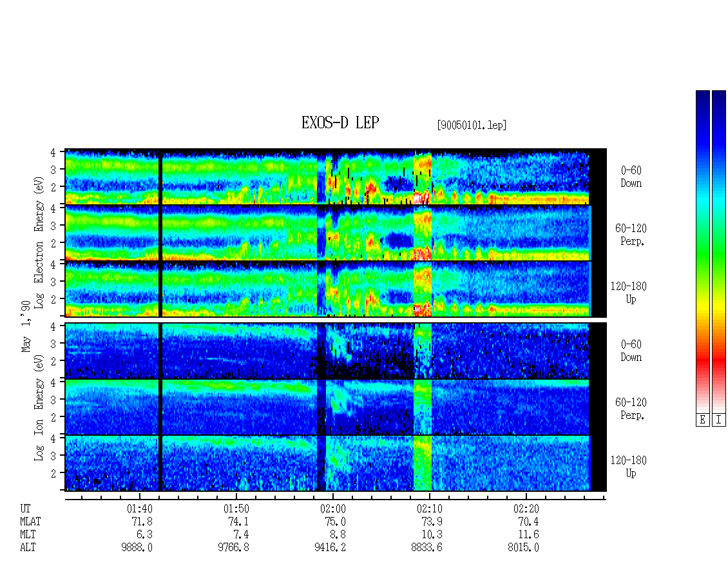Click the EXOS-D LEP plot title

[340, 122]
